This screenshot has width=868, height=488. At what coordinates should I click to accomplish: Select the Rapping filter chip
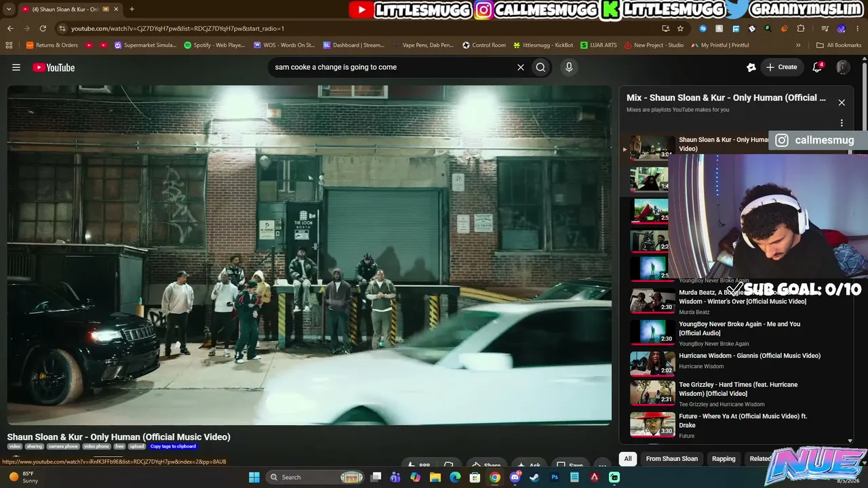tap(724, 459)
